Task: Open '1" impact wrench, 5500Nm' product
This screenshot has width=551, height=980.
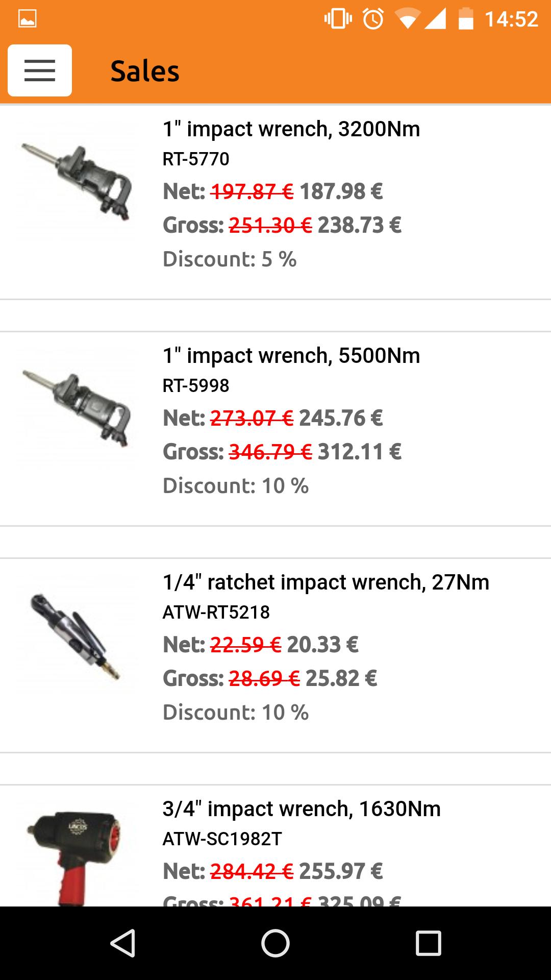Action: [x=291, y=356]
